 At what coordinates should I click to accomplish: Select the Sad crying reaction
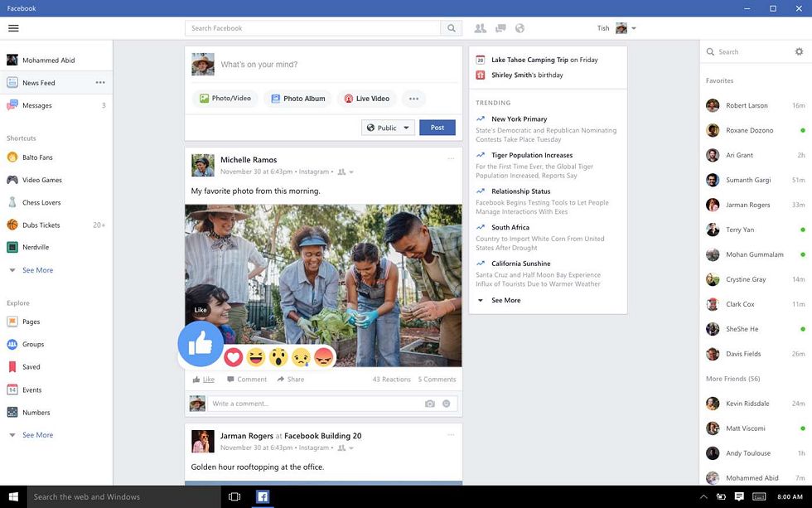pos(301,356)
